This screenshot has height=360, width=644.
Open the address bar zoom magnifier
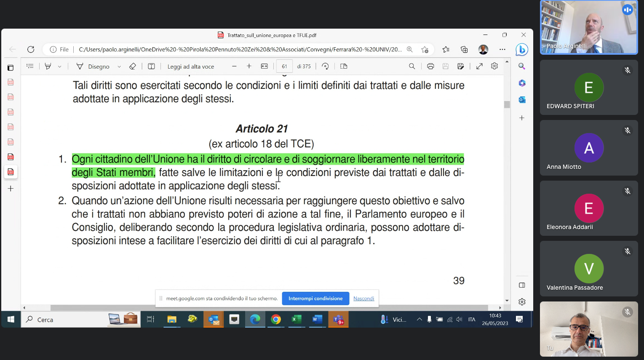pos(409,49)
